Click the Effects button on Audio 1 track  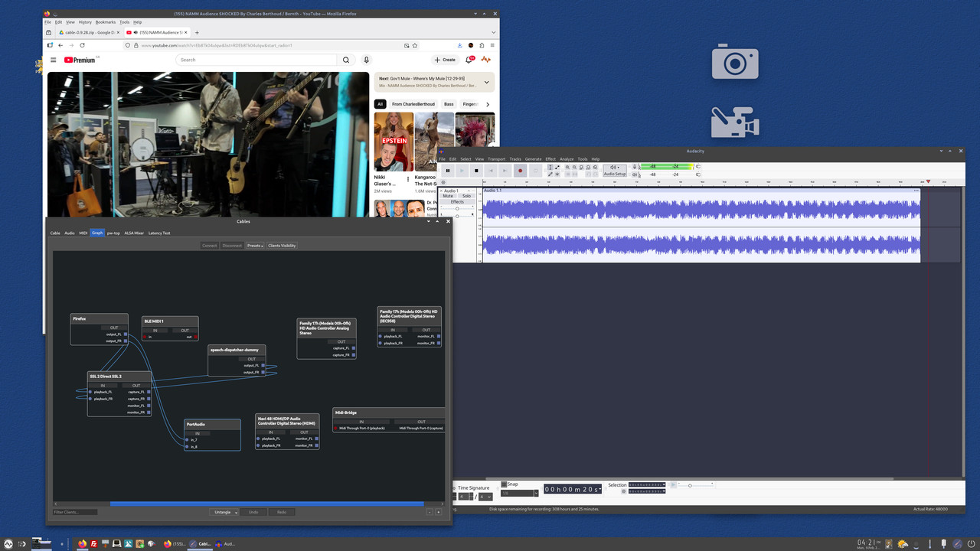pyautogui.click(x=457, y=202)
